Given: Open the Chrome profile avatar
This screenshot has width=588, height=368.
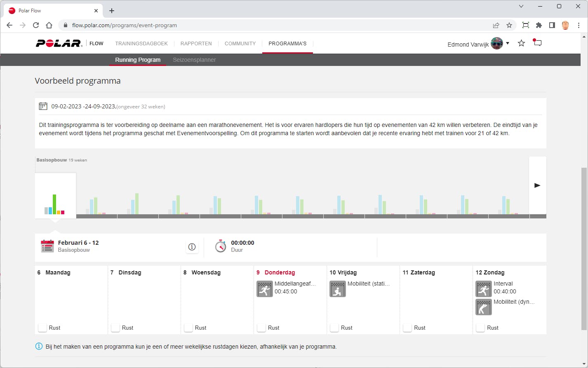Looking at the screenshot, I should coord(565,25).
